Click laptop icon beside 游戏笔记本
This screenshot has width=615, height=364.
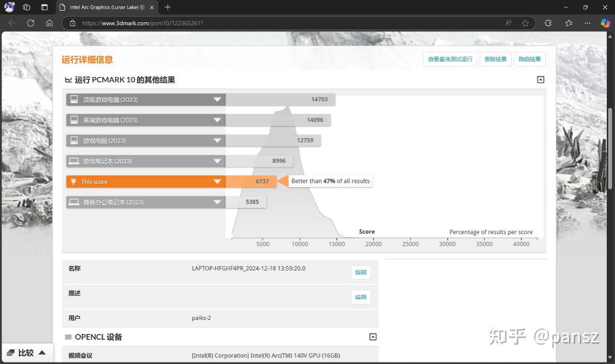pyautogui.click(x=74, y=161)
